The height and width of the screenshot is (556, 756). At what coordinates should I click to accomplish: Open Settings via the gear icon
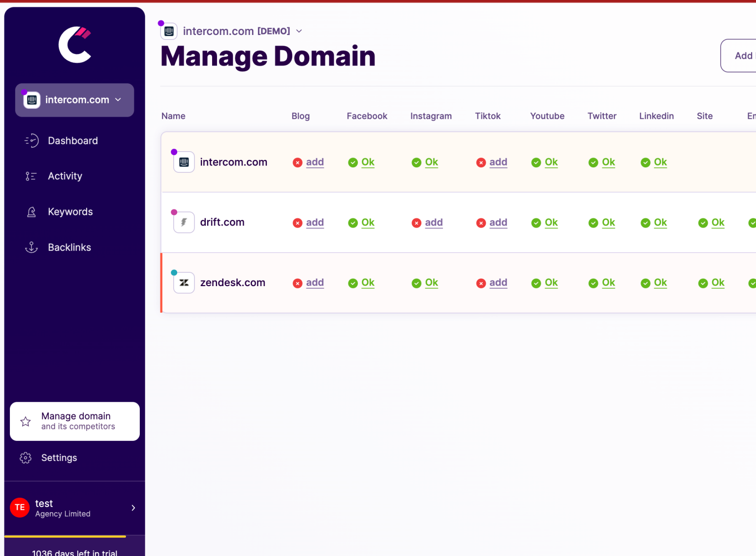click(25, 458)
